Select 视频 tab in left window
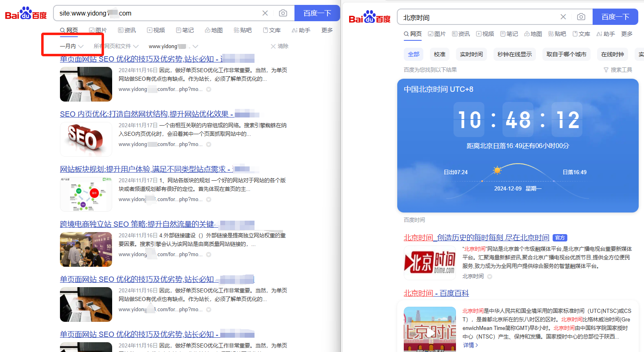Screen dimensions: 644x352 tap(156, 30)
